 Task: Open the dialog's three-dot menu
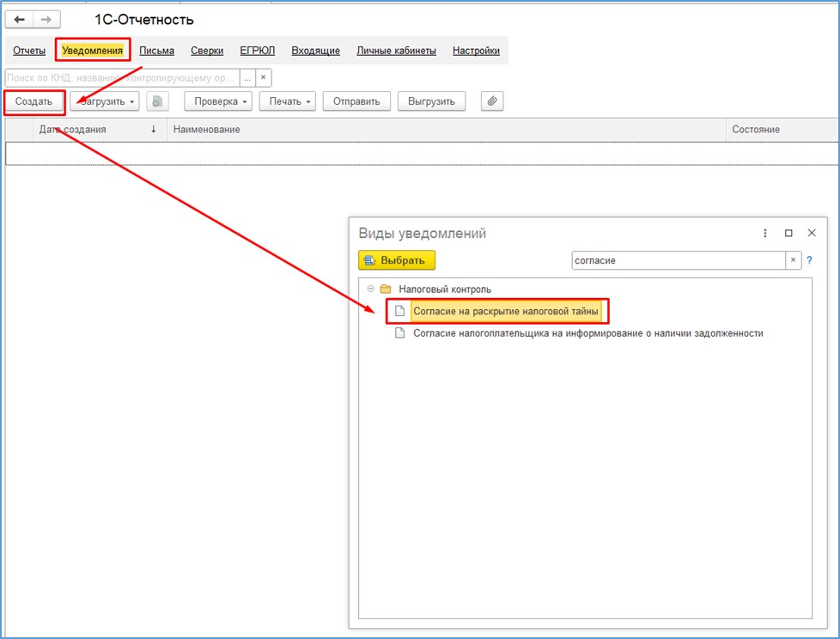[x=765, y=233]
